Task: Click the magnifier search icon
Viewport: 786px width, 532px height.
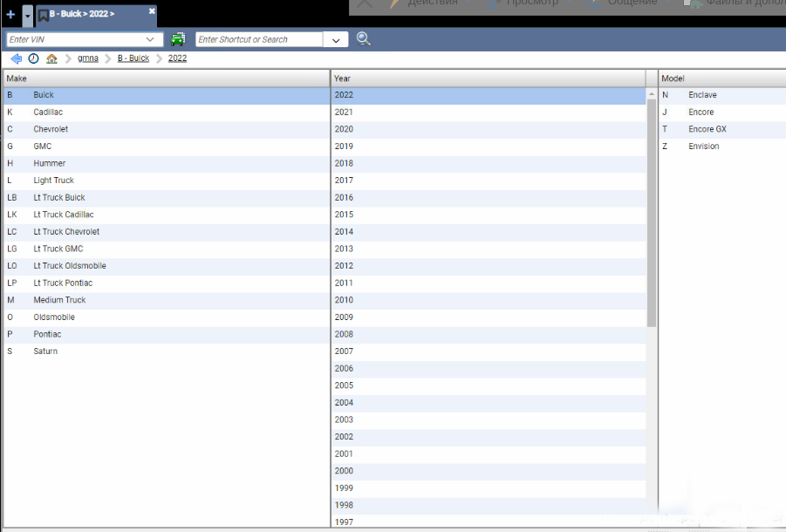Action: click(x=364, y=39)
